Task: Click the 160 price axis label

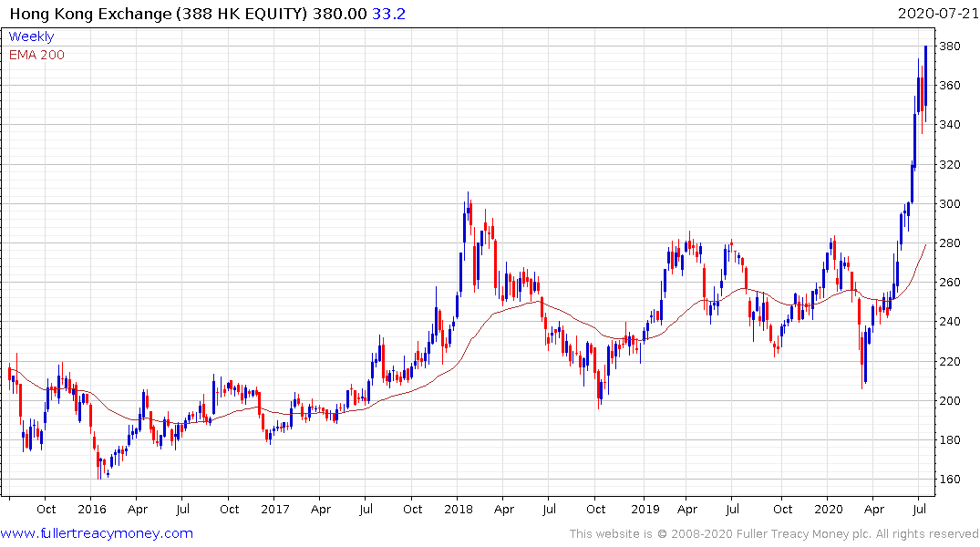Action: [949, 480]
